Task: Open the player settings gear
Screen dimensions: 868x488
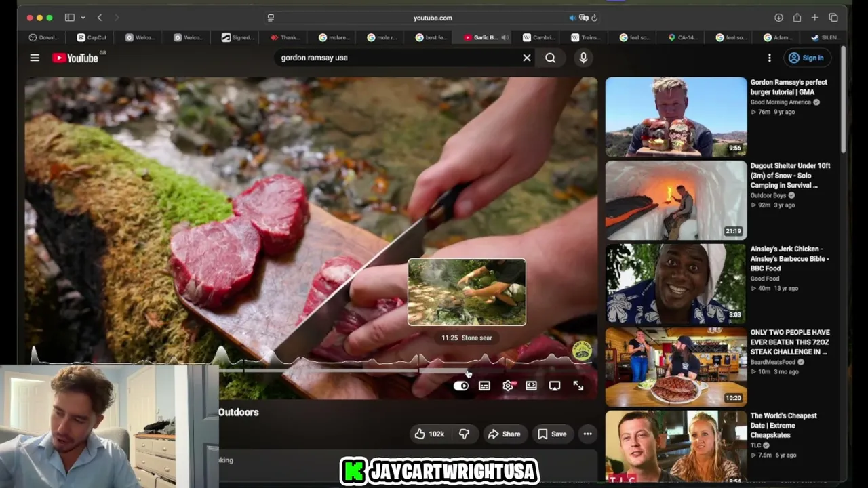Action: pyautogui.click(x=508, y=386)
